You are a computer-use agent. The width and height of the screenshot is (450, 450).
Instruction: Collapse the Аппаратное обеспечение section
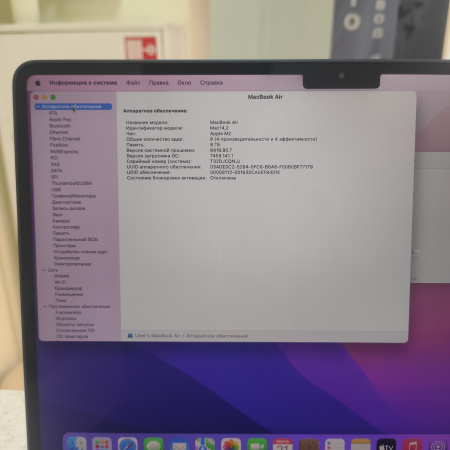[x=38, y=107]
